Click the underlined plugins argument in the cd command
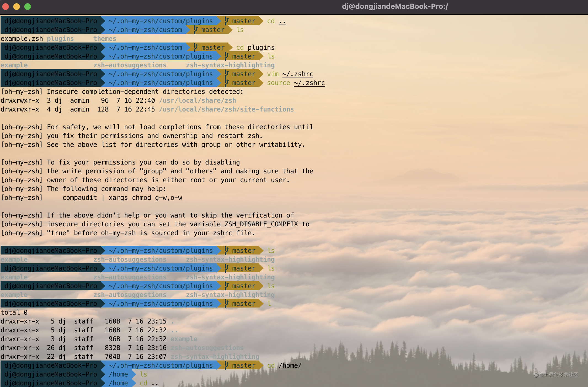Image resolution: width=588 pixels, height=387 pixels. [261, 47]
